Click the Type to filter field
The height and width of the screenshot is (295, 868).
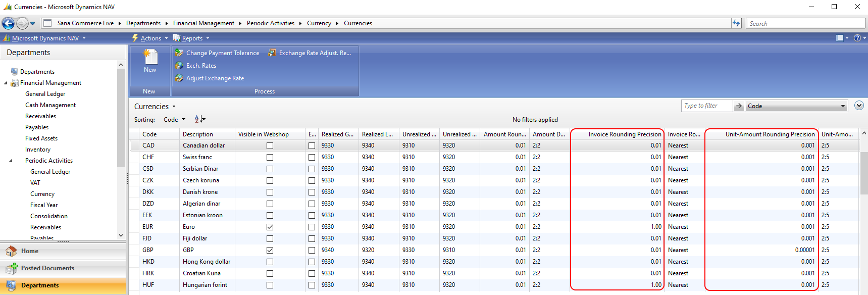(706, 106)
